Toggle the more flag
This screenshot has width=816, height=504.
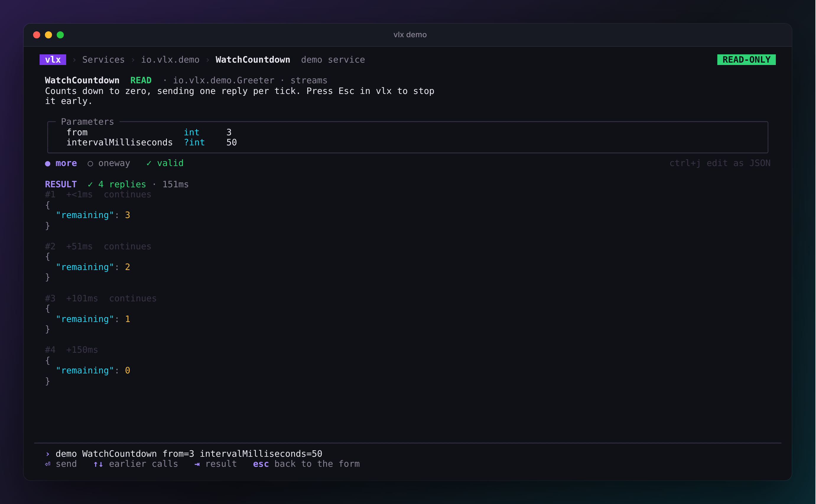tap(61, 163)
